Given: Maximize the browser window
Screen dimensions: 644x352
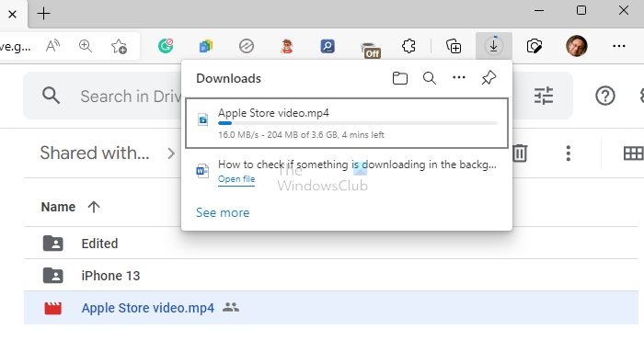Looking at the screenshot, I should [581, 10].
